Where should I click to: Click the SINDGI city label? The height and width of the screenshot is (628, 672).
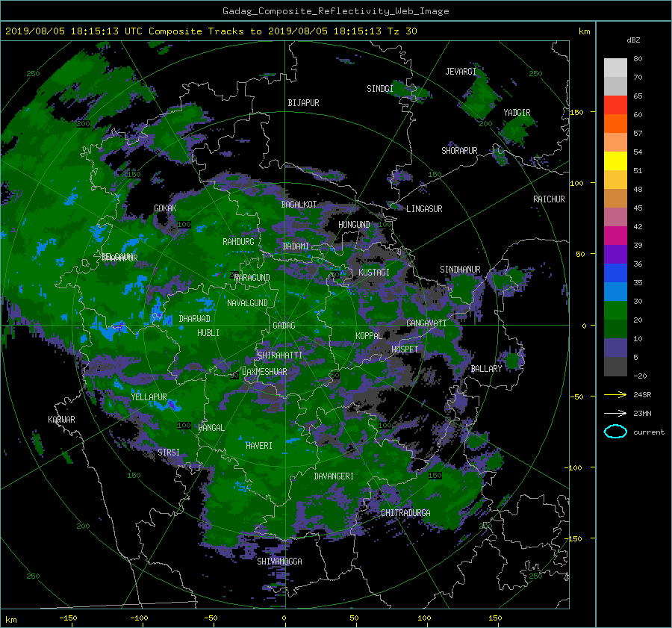(380, 89)
